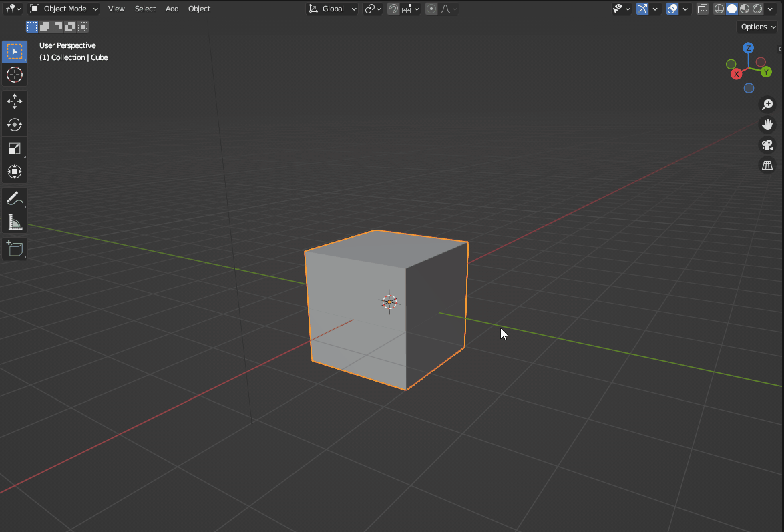Screen dimensions: 784x532
Task: Toggle viewport overlays
Action: tap(672, 9)
